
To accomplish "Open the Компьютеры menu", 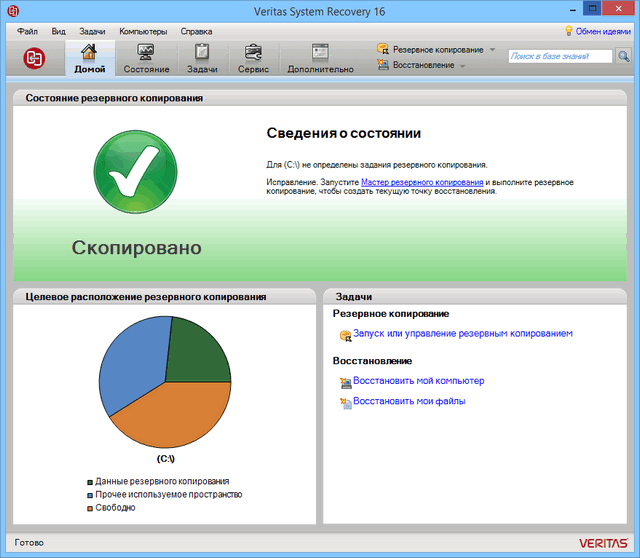I will click(143, 31).
